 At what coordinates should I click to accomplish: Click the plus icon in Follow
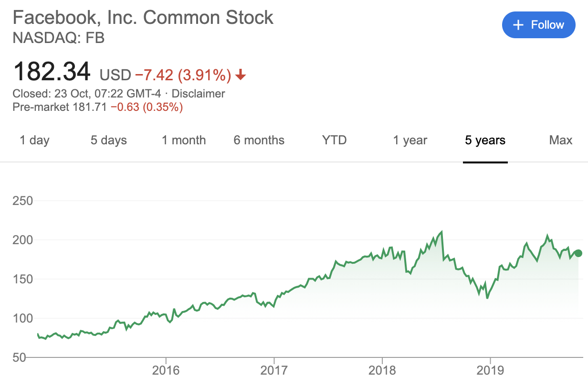pyautogui.click(x=518, y=25)
